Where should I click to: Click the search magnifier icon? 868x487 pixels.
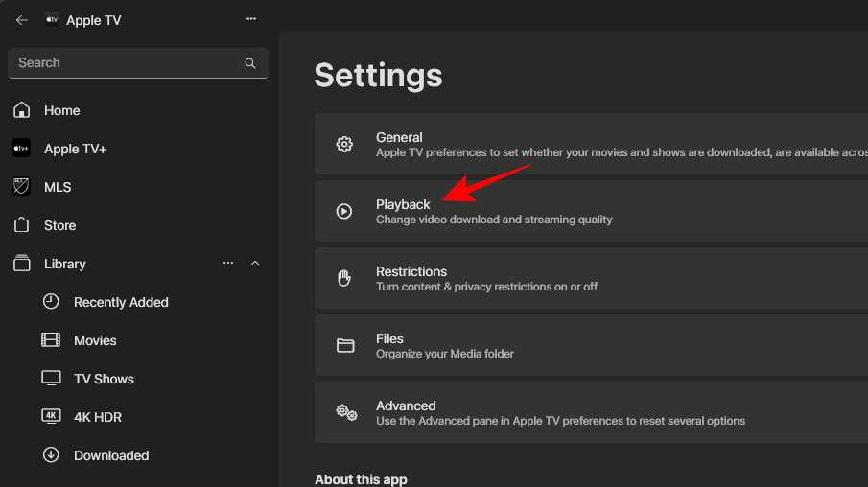coord(250,63)
